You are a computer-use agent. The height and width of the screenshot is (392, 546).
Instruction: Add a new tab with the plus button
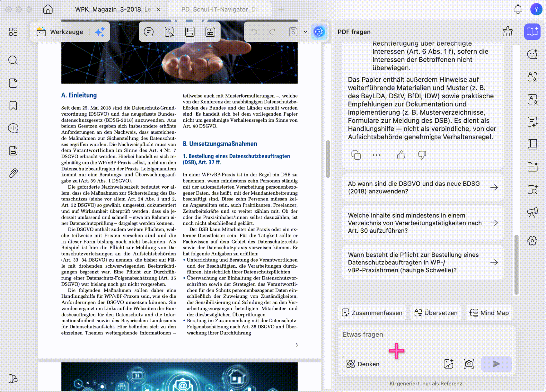[281, 9]
